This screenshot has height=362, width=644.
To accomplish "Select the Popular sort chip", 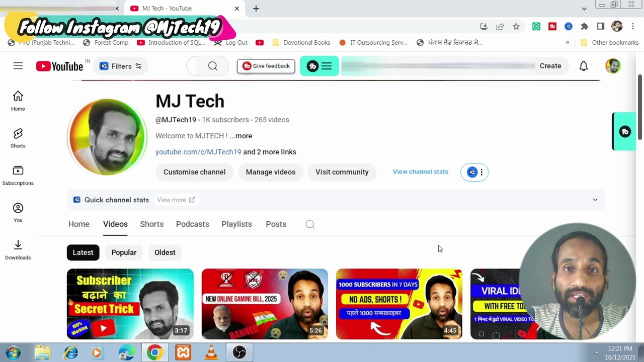I will tap(124, 252).
